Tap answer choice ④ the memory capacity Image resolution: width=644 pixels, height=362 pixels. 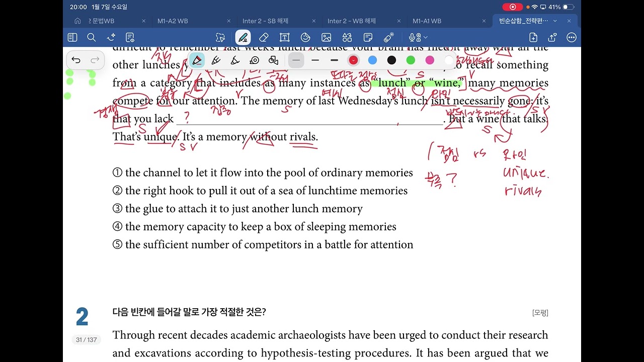255,227
